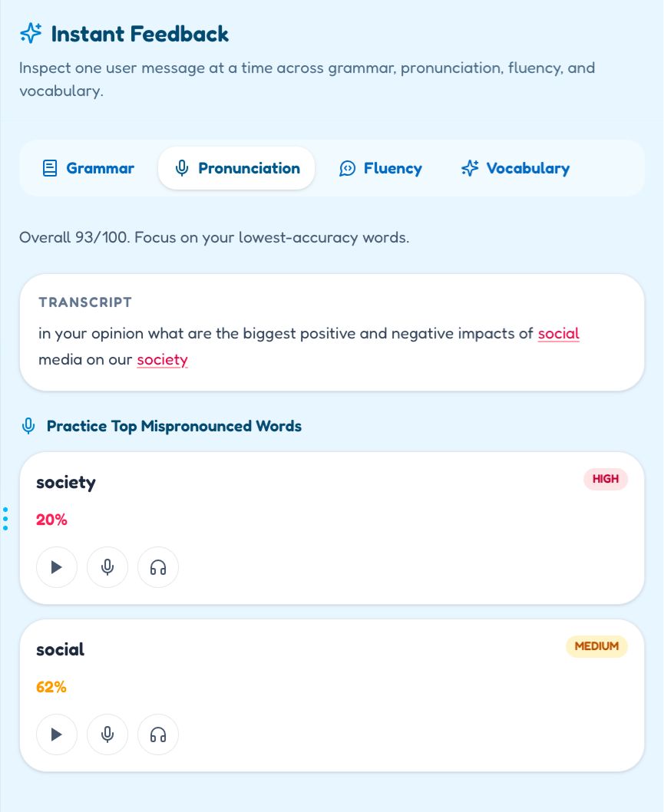Open the Fluency tab

(x=381, y=168)
